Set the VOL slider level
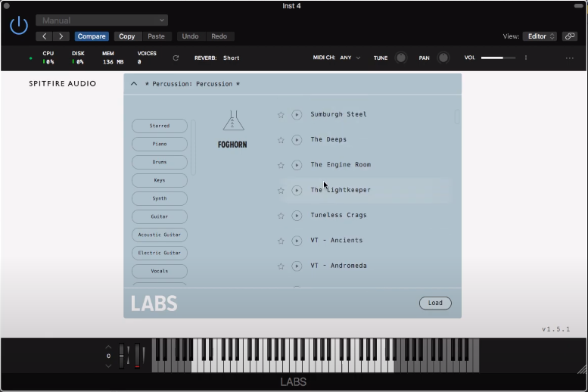Image resolution: width=588 pixels, height=392 pixels. 498,58
